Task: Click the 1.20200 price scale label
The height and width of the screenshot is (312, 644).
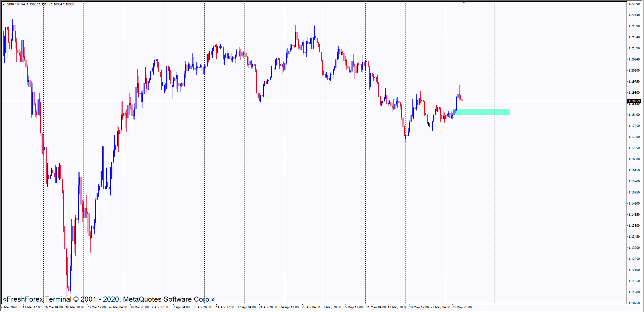Action: [634, 71]
